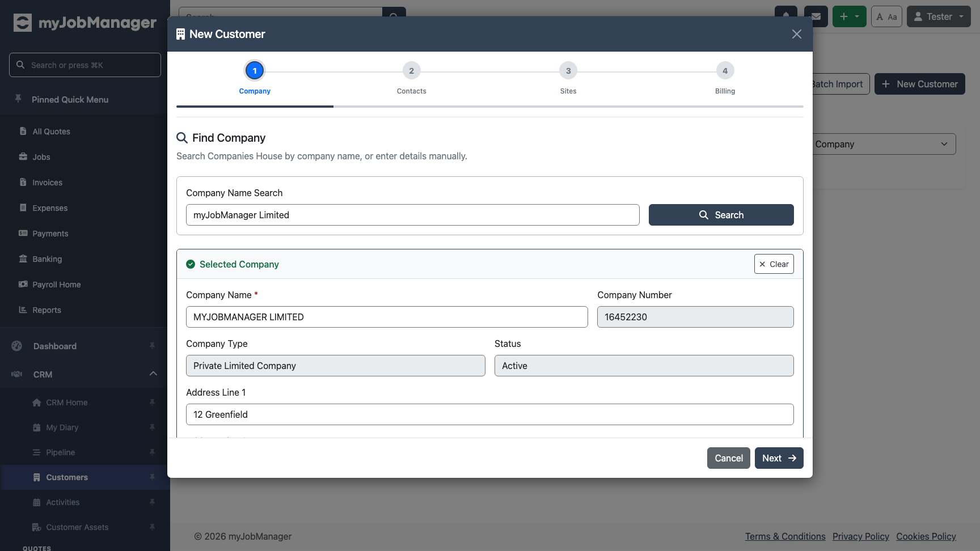Click the mail envelope icon in top bar
The width and height of the screenshot is (980, 551).
tap(816, 16)
